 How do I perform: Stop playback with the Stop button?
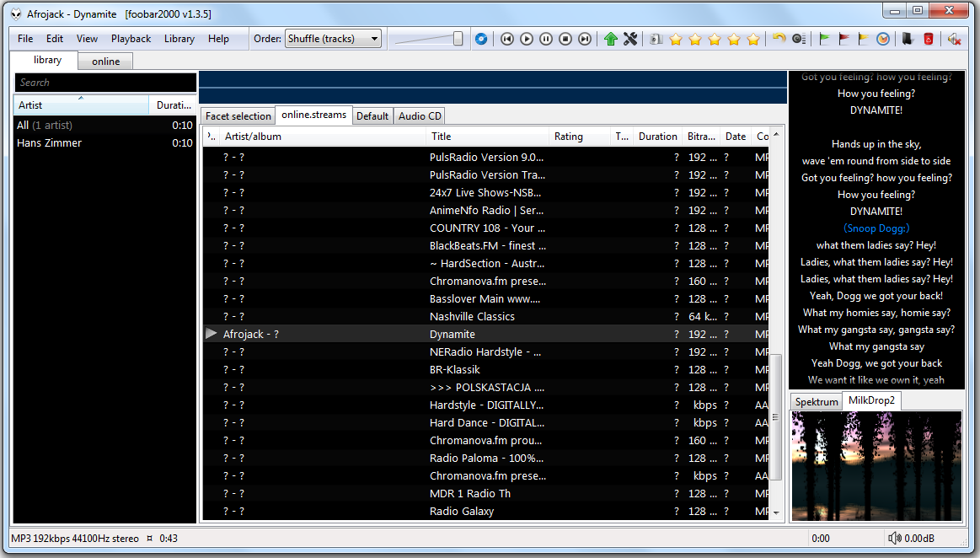pyautogui.click(x=565, y=39)
